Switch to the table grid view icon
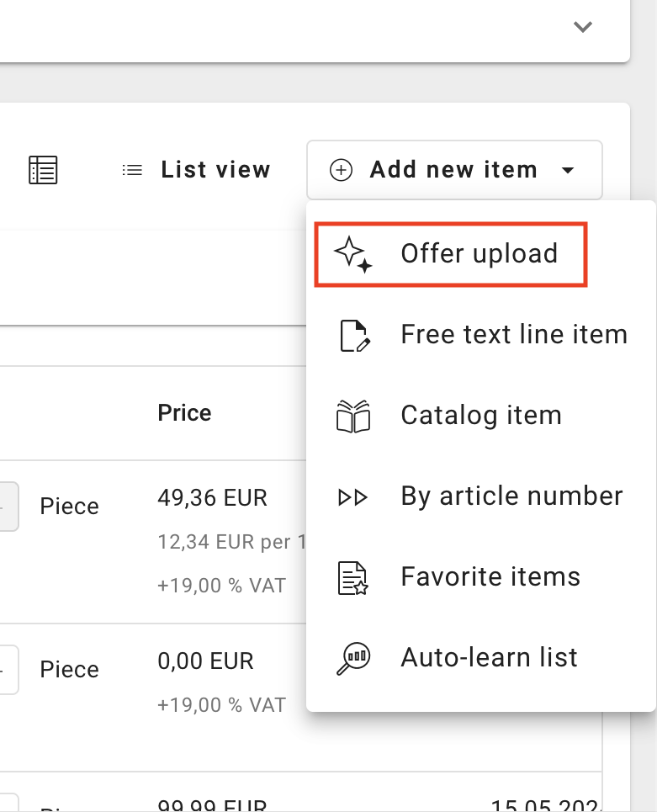Viewport: 657px width, 812px height. (43, 170)
